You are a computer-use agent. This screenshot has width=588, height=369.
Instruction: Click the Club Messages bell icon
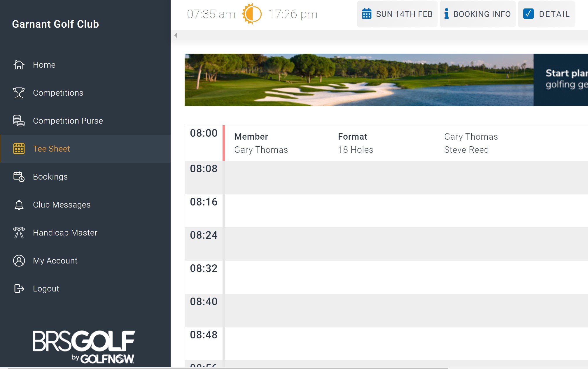(x=19, y=205)
